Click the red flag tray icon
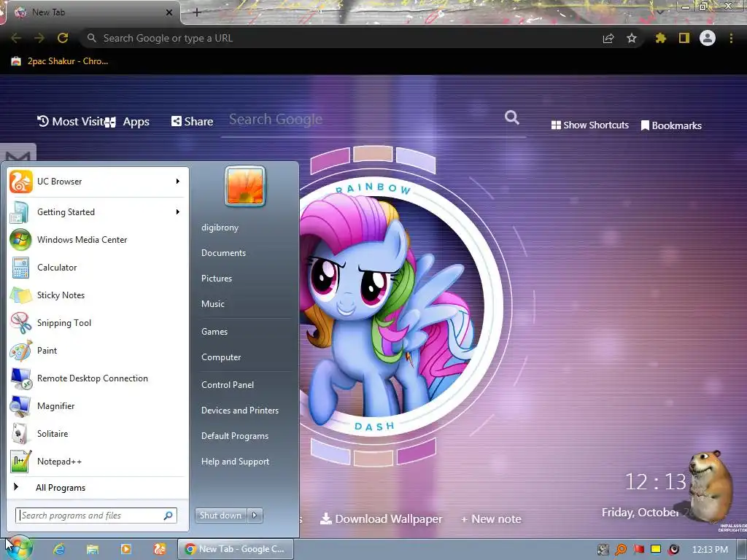This screenshot has height=560, width=747. (x=639, y=550)
